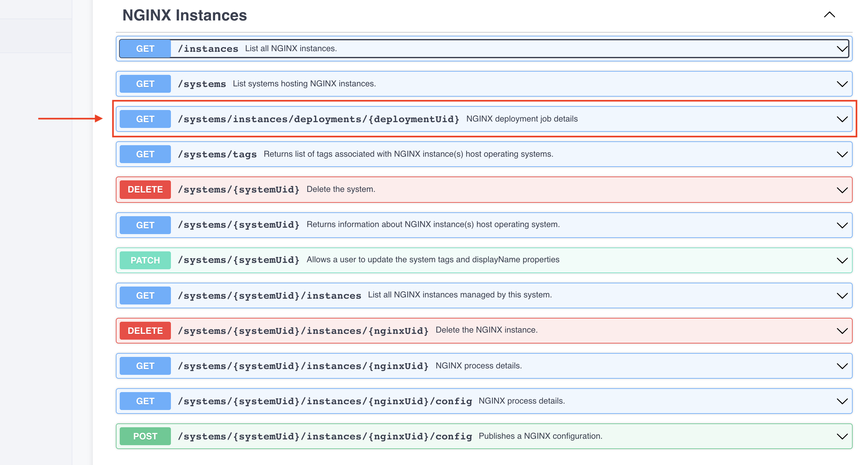The width and height of the screenshot is (868, 465).
Task: Expand host operating system info chevron
Action: click(x=842, y=225)
